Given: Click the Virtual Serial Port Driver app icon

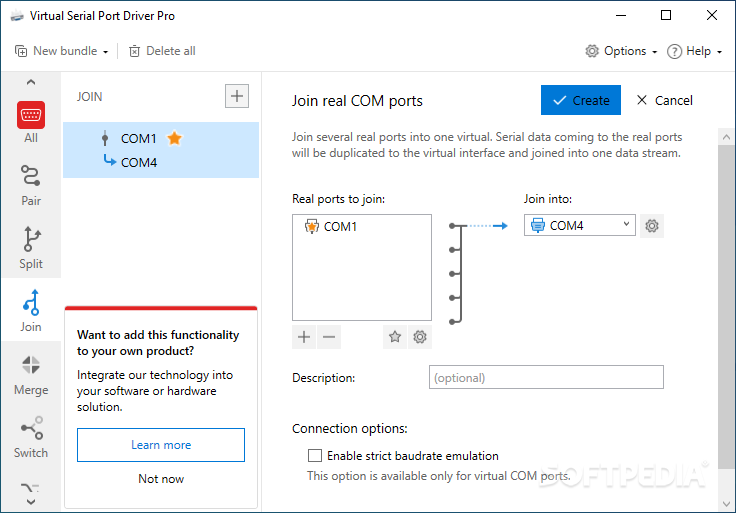Looking at the screenshot, I should [x=17, y=16].
